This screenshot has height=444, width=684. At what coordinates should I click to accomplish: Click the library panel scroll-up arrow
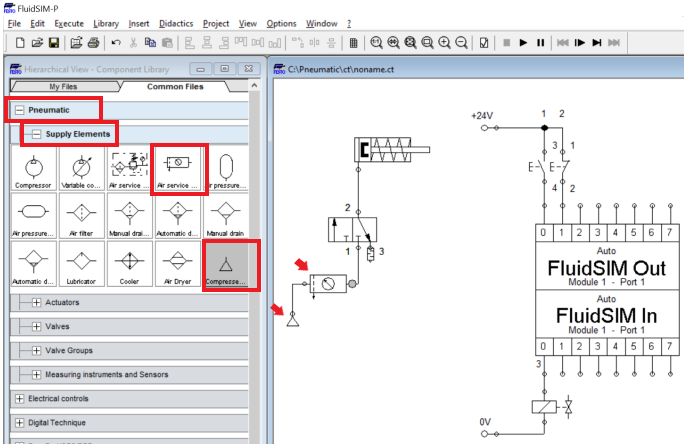(x=254, y=85)
